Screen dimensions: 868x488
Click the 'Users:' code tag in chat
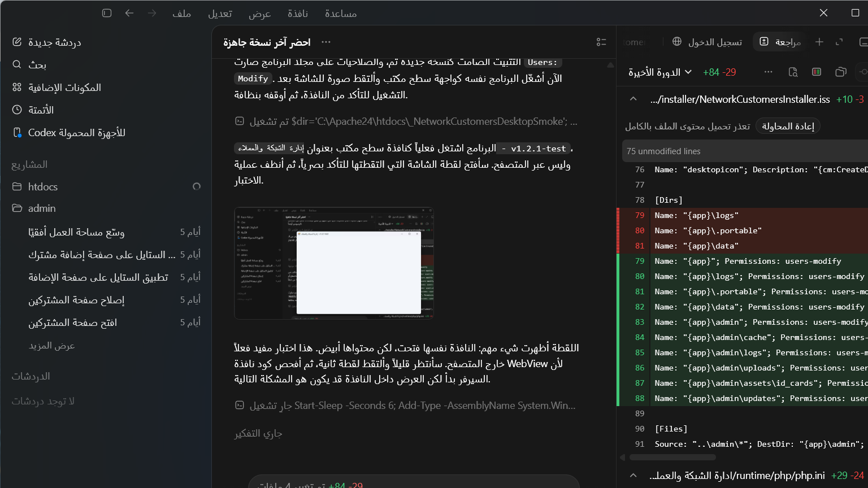click(542, 63)
